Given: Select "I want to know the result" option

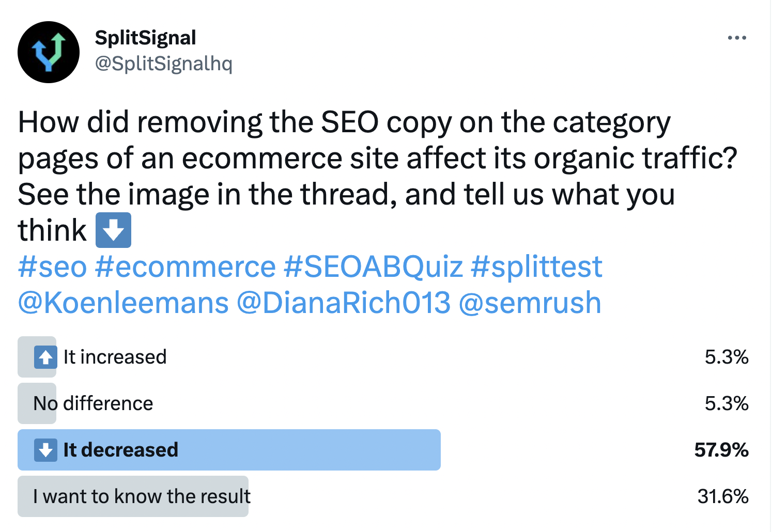Looking at the screenshot, I should [142, 496].
